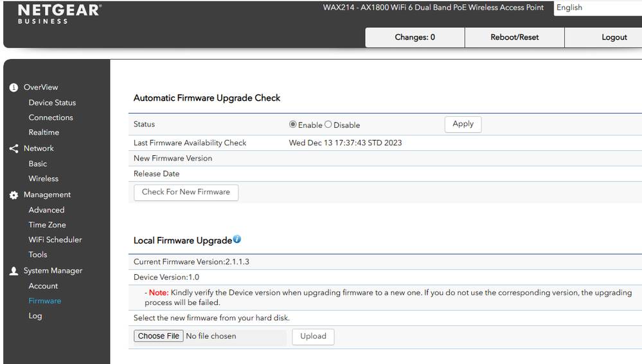Click the System Manager user icon
This screenshot has width=642, height=364.
click(13, 271)
